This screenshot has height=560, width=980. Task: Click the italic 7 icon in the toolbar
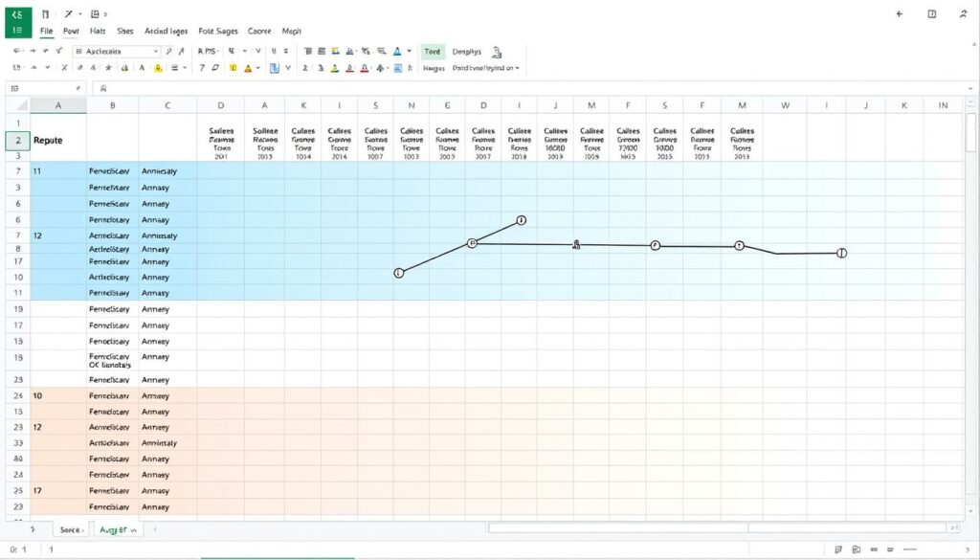[202, 68]
